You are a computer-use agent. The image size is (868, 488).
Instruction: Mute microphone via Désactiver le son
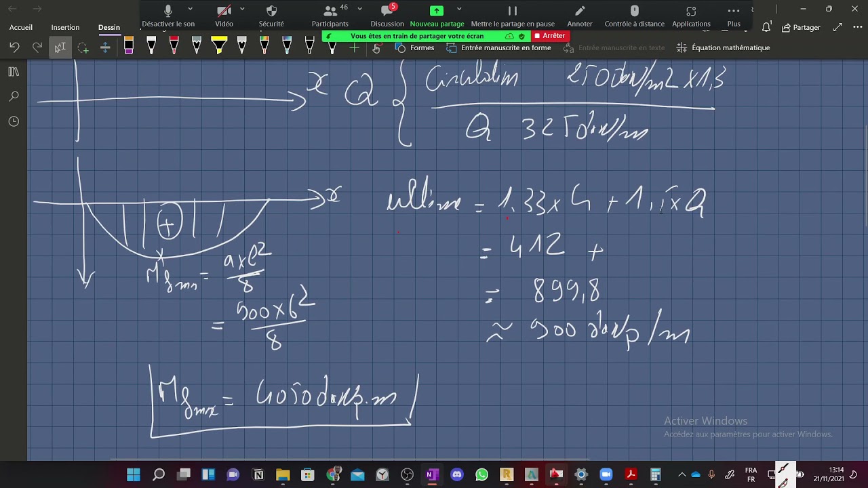point(168,16)
